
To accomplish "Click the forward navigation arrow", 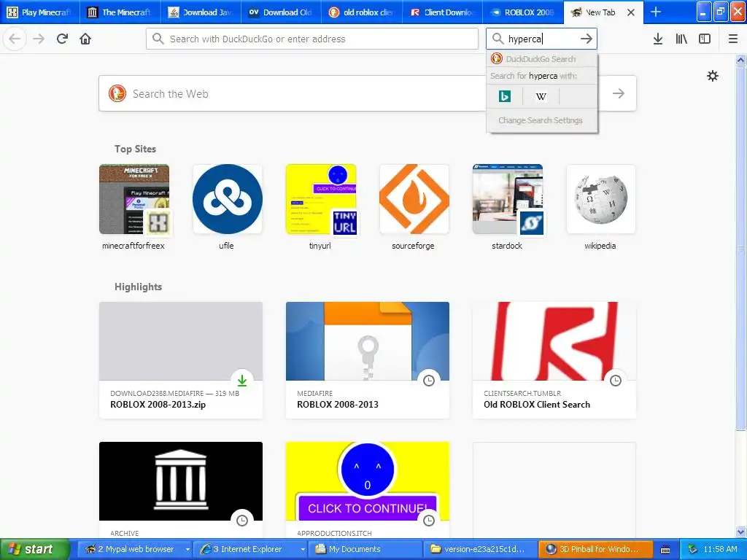I will pyautogui.click(x=39, y=39).
